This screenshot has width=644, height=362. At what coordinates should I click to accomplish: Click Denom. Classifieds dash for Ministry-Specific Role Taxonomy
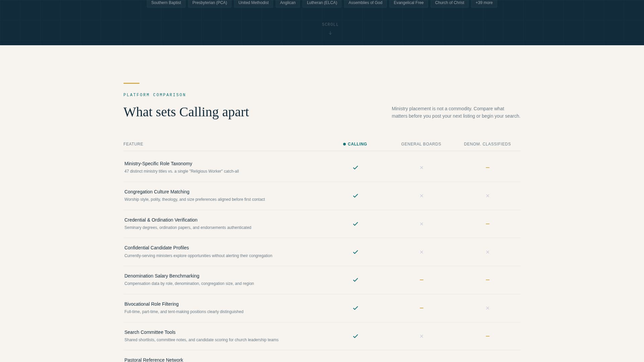point(488,168)
